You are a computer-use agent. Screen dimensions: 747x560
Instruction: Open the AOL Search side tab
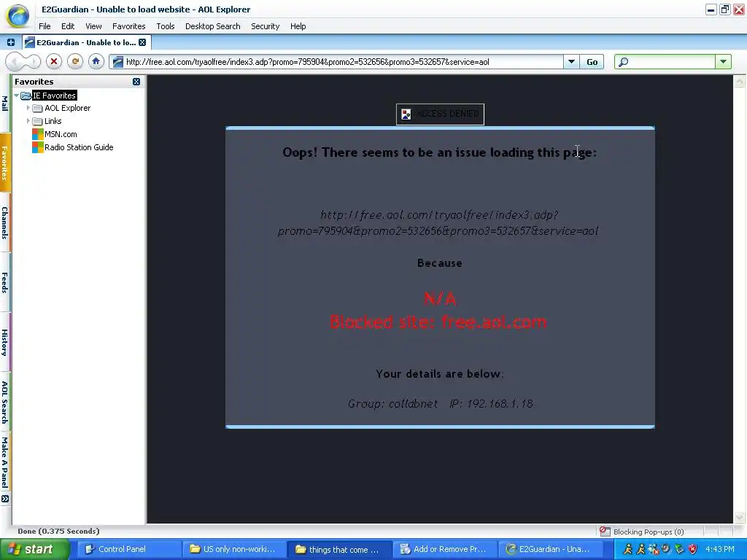5,402
